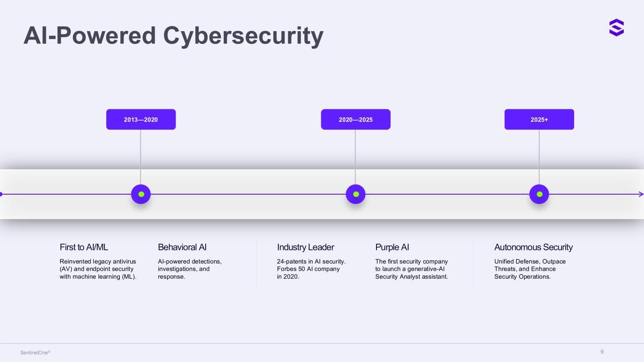Click the middle purple timeline marker
The width and height of the screenshot is (644, 362).
tap(356, 194)
